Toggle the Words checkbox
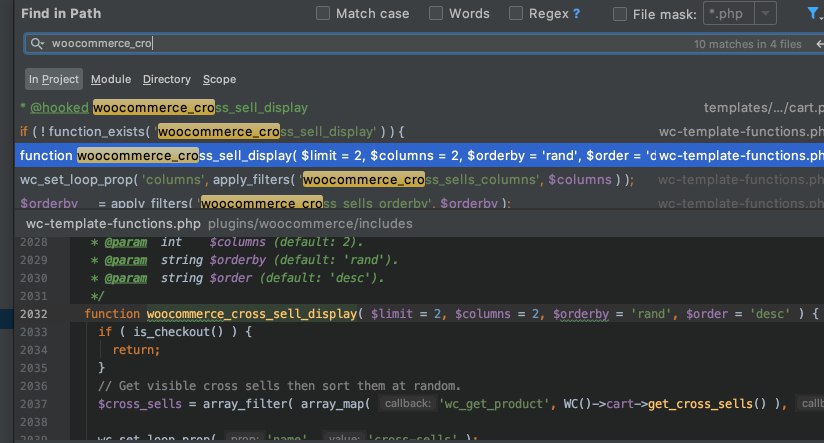 436,13
